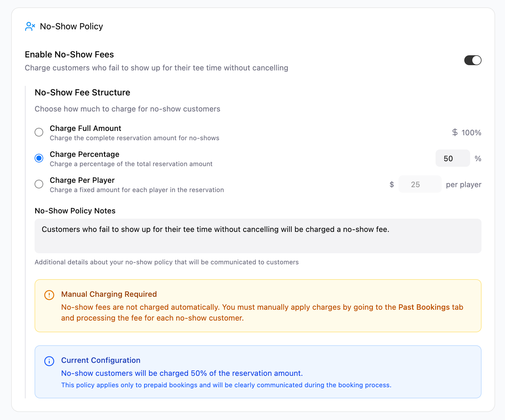Click "Charge the complete reservation amount" description

click(135, 138)
